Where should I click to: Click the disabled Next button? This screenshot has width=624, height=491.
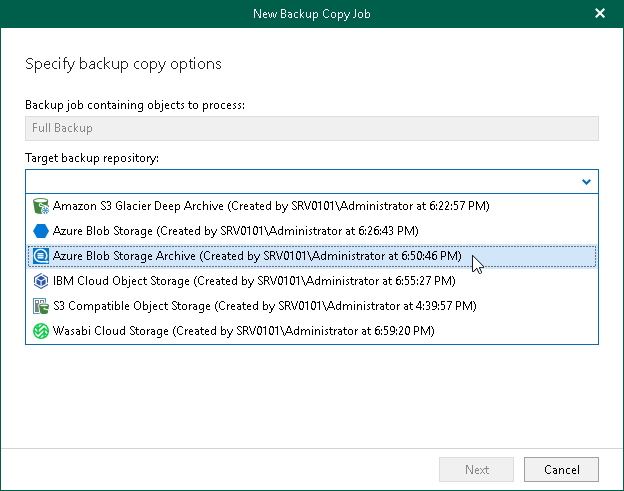point(476,470)
